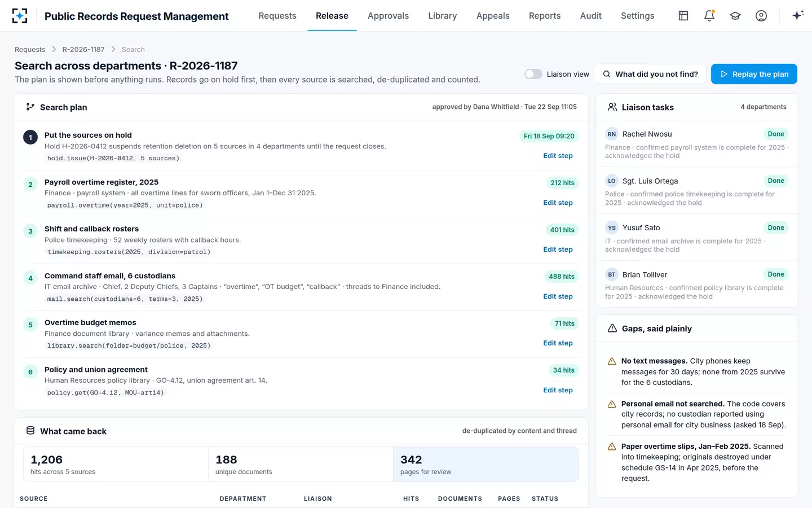Switch to the Requests tab
Image resolution: width=812 pixels, height=508 pixels.
(277, 16)
